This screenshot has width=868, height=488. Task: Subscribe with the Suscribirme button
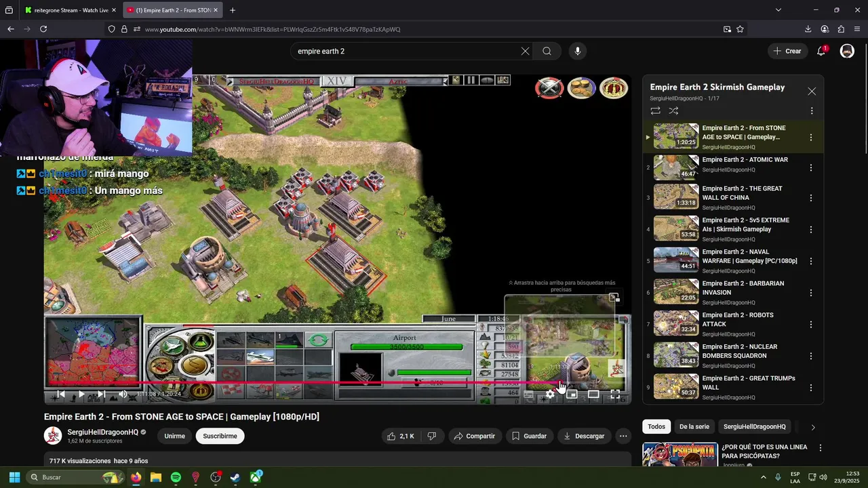pos(220,436)
